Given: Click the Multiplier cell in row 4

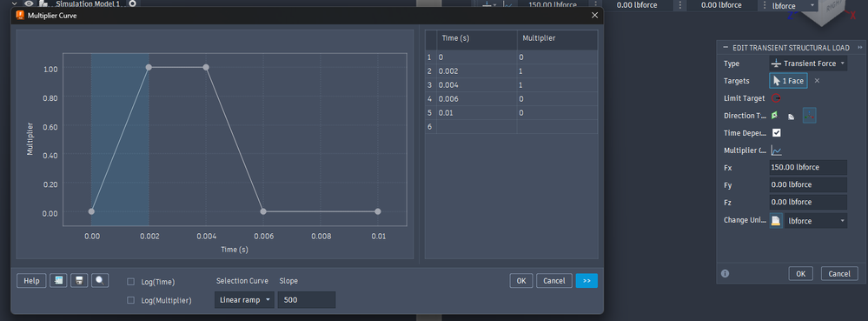Looking at the screenshot, I should click(x=558, y=98).
